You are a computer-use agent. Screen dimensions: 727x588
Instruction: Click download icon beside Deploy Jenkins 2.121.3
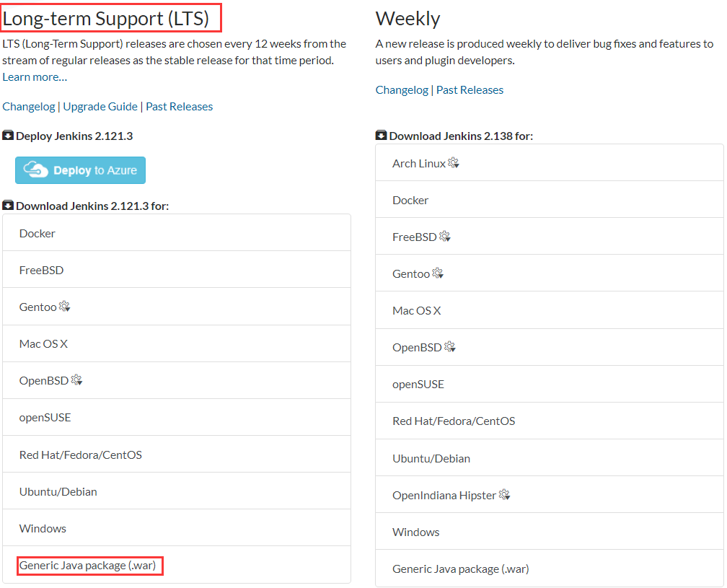click(x=8, y=136)
